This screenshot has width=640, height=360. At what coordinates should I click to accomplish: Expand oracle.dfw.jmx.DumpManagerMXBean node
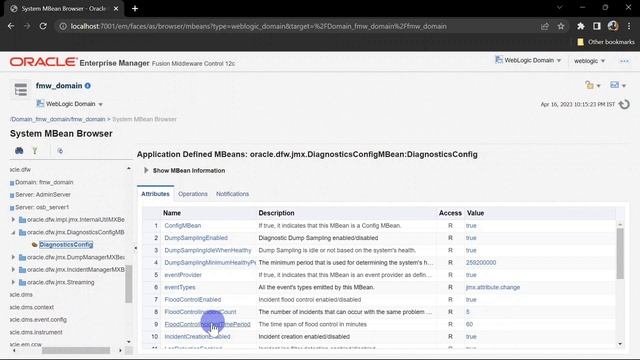point(13,257)
